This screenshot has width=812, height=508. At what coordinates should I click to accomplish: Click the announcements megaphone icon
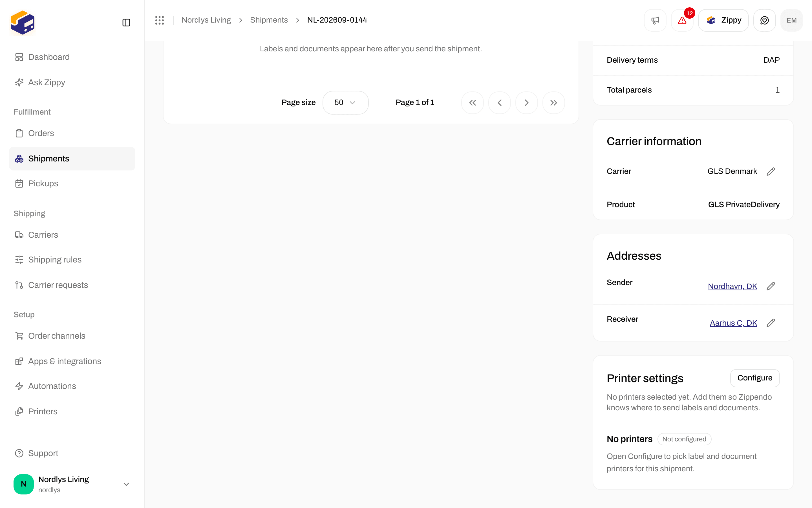coord(655,20)
